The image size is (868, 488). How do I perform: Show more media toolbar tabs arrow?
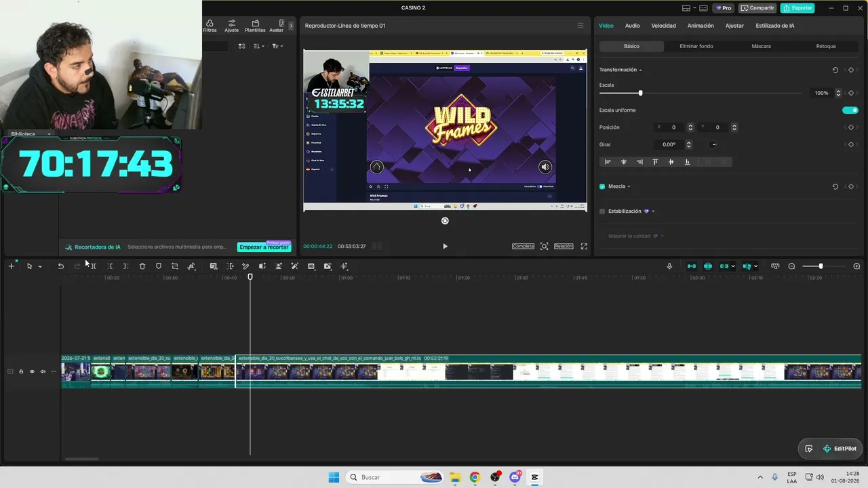coord(292,26)
